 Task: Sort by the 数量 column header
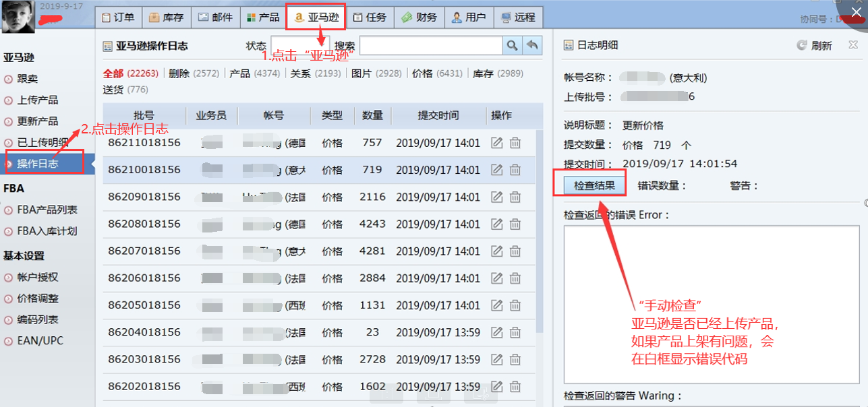pyautogui.click(x=372, y=115)
